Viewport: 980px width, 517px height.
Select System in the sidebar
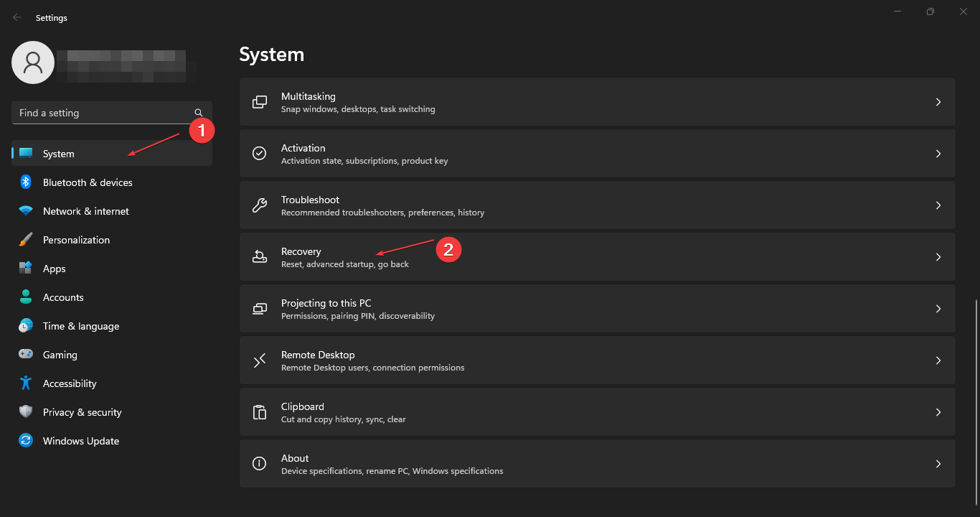click(x=112, y=154)
